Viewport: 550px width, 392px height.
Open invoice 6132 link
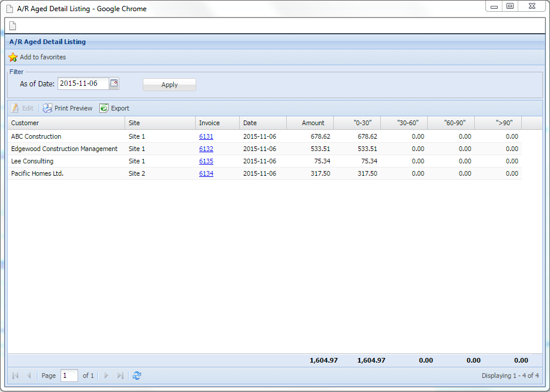coord(206,149)
